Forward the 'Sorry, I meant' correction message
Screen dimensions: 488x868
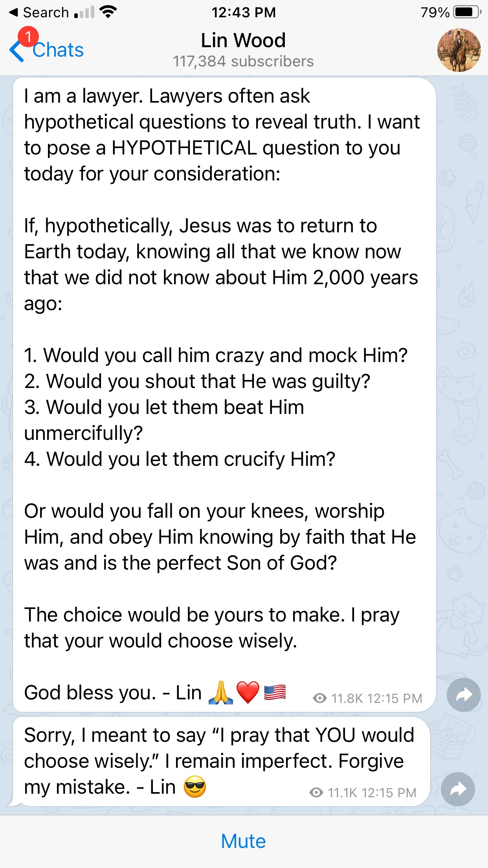tap(458, 789)
